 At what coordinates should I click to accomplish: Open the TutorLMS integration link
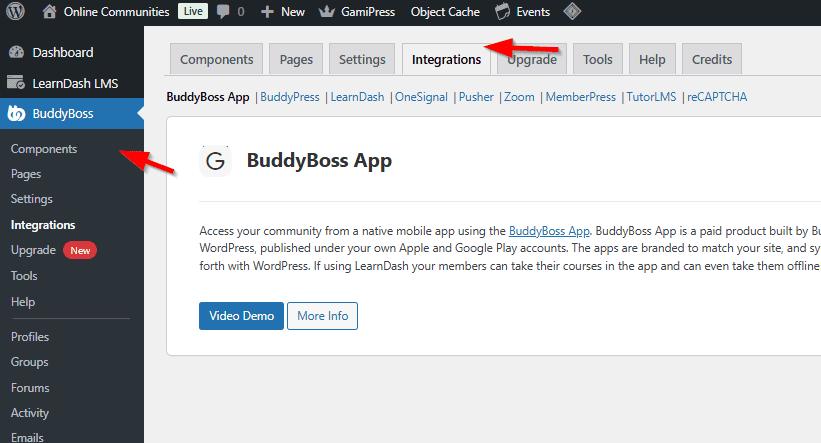(651, 97)
